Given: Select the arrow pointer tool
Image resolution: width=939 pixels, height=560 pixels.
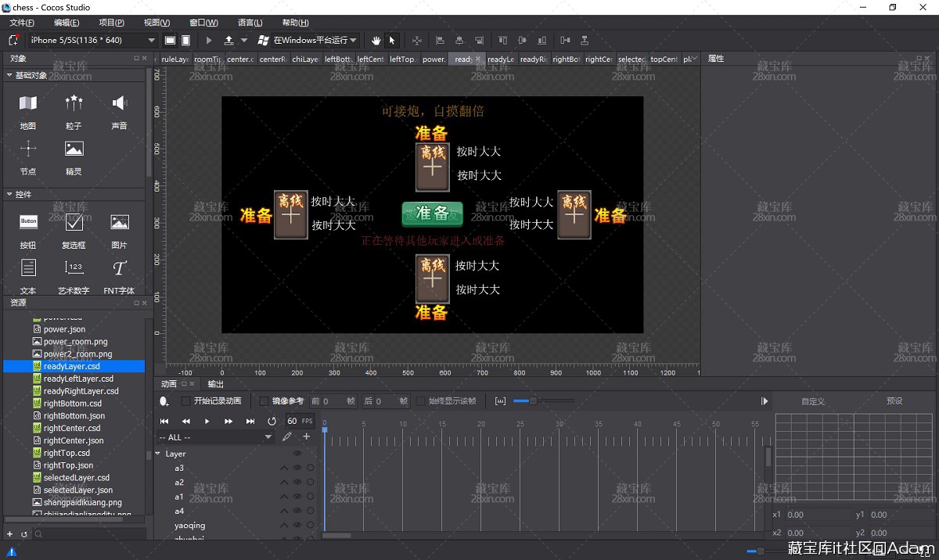Looking at the screenshot, I should pyautogui.click(x=392, y=40).
